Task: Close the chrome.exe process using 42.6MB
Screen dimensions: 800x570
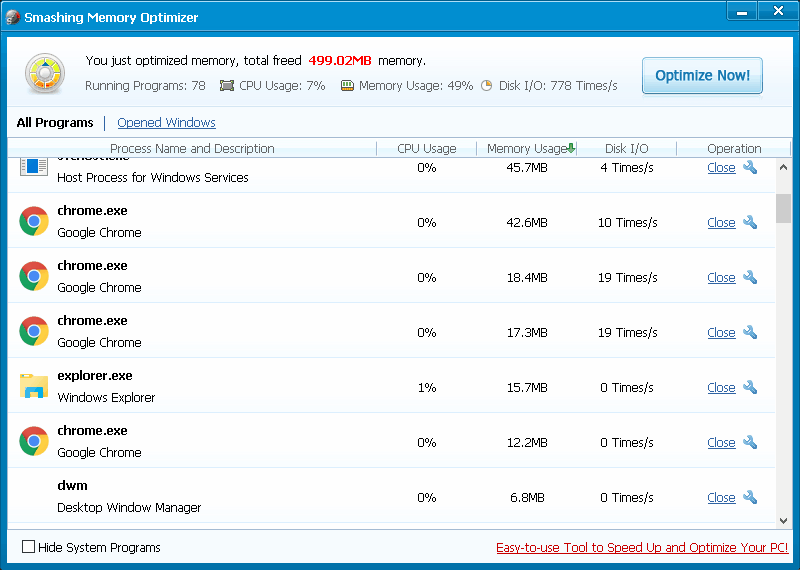Action: [x=721, y=223]
